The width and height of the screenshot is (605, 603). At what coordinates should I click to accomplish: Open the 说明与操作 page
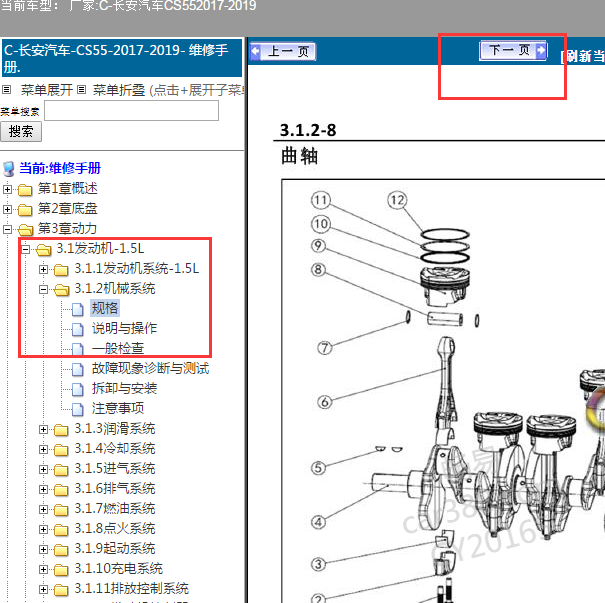coord(124,328)
